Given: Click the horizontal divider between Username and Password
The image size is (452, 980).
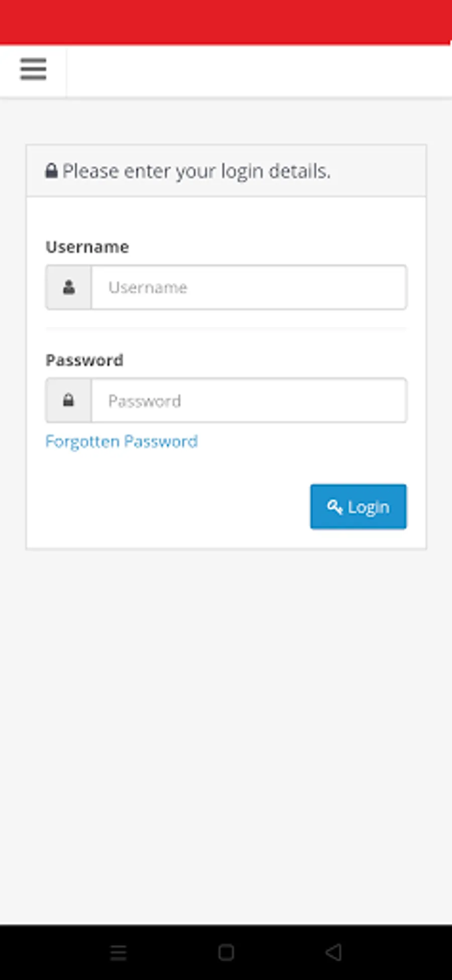Looking at the screenshot, I should pos(226,329).
